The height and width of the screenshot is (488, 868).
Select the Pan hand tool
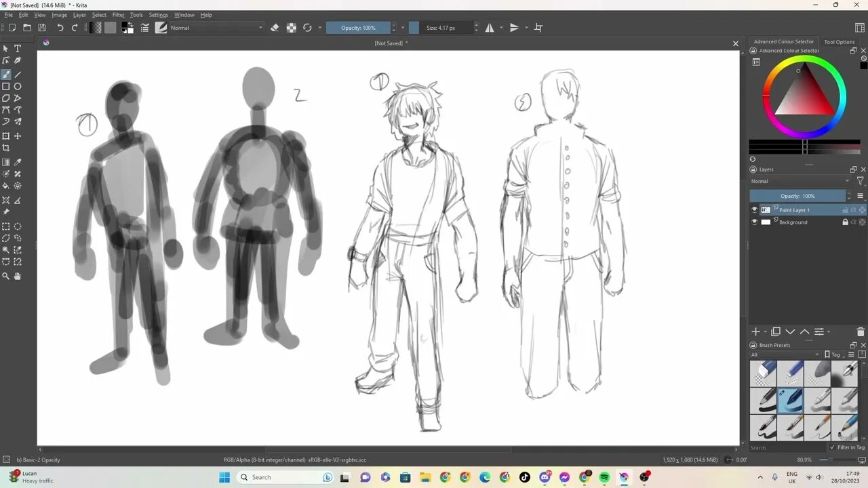tap(18, 276)
